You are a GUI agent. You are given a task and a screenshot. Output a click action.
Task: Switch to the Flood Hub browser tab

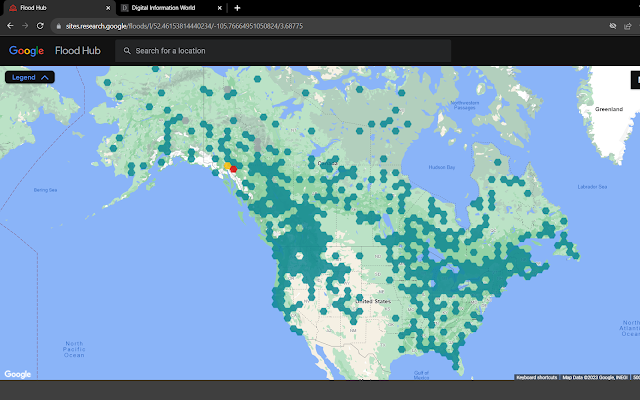click(58, 8)
